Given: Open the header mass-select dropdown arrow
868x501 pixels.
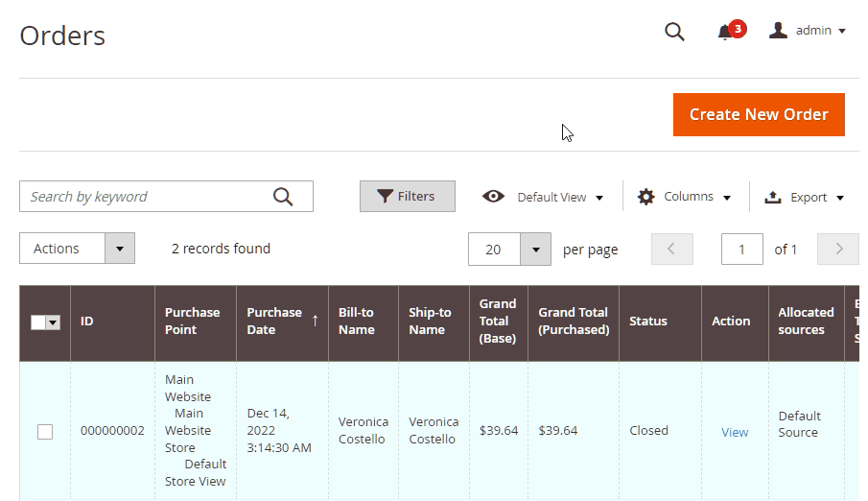Looking at the screenshot, I should (x=53, y=322).
